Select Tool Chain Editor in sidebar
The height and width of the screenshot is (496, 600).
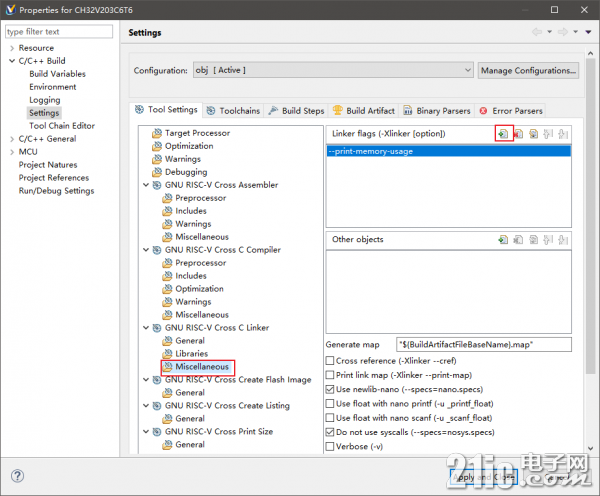click(x=62, y=126)
